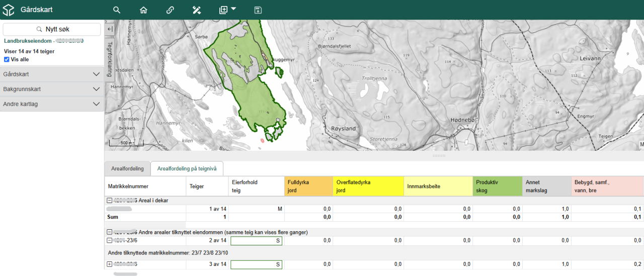Open the Tegnforklaring vertical tab
The image size is (644, 276).
110,59
